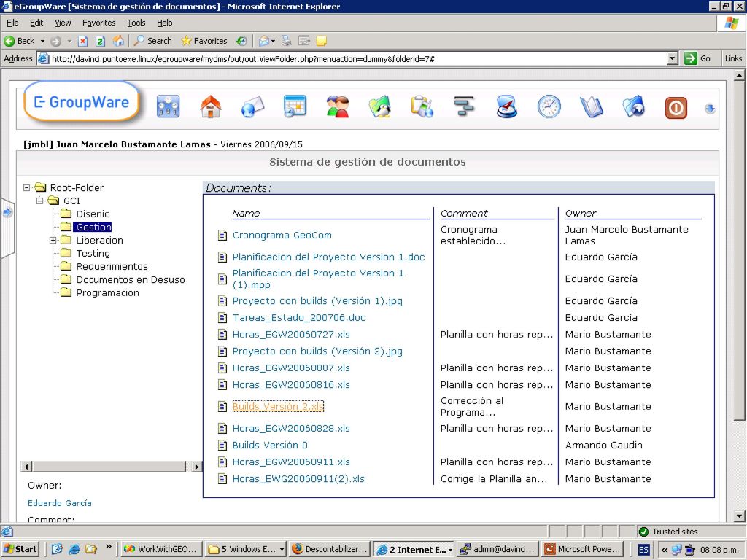This screenshot has height=560, width=747.
Task: Click the browser Back button
Action: click(x=20, y=41)
